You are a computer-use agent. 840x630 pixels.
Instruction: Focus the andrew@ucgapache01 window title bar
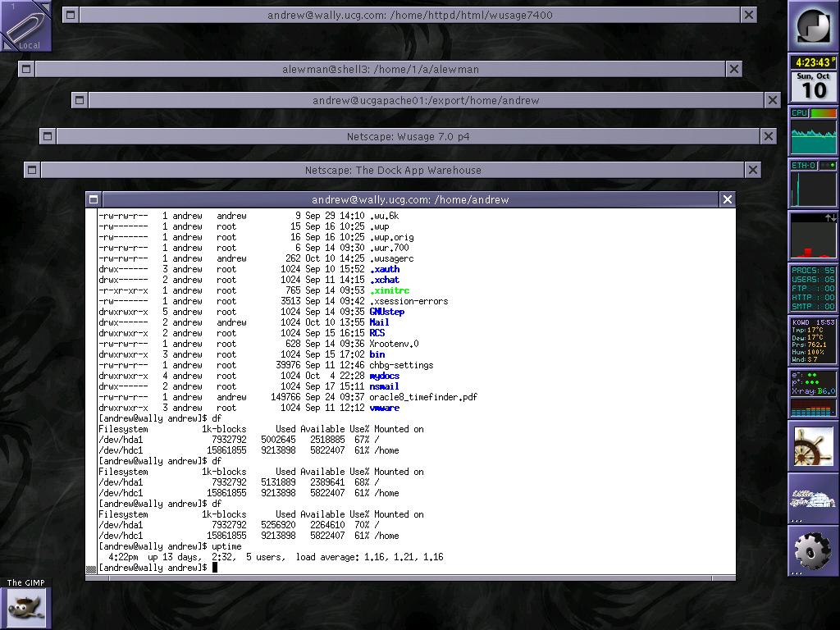click(426, 100)
